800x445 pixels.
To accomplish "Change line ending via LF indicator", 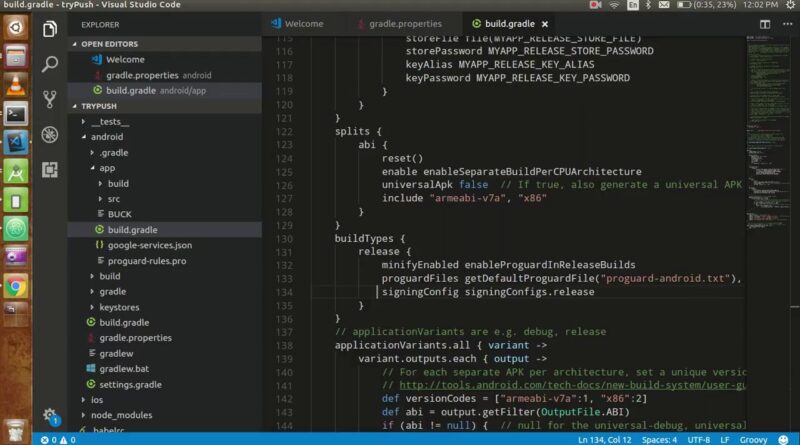I will [x=724, y=440].
